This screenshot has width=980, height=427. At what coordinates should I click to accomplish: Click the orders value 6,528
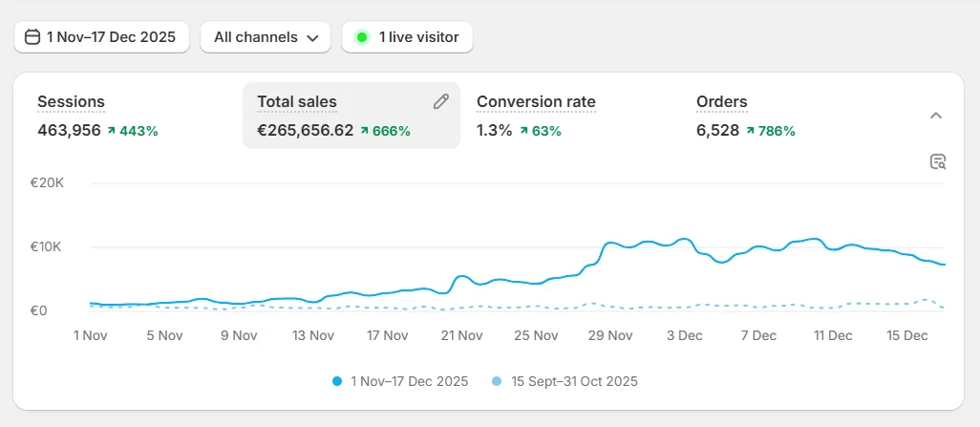tap(717, 131)
